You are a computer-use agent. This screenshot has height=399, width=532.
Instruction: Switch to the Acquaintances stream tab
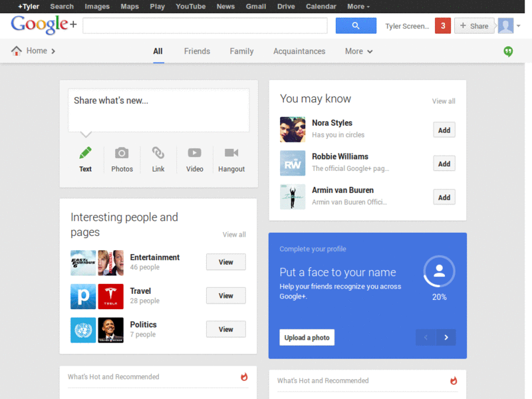(299, 51)
